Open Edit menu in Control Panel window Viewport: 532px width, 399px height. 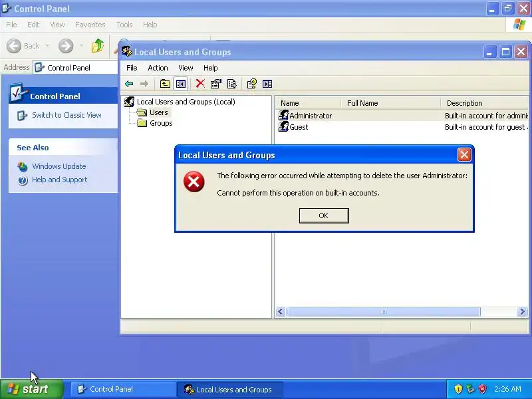(33, 25)
